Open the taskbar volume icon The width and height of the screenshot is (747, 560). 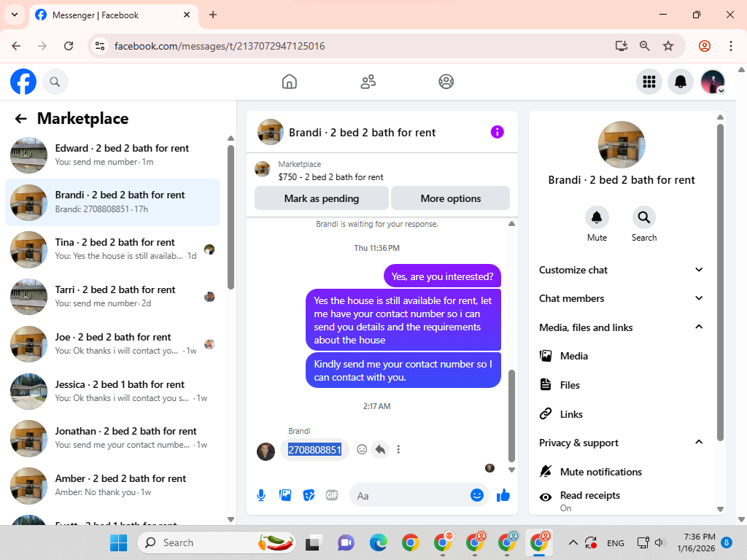pyautogui.click(x=659, y=542)
